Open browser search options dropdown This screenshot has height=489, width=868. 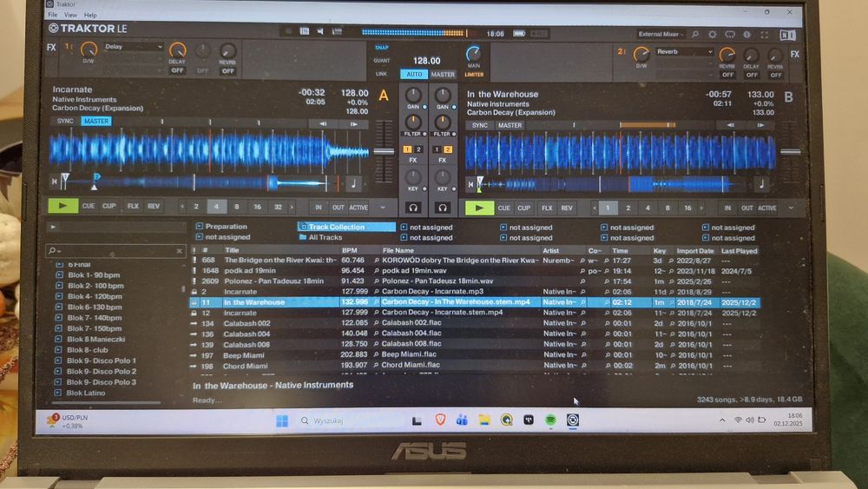(54, 251)
